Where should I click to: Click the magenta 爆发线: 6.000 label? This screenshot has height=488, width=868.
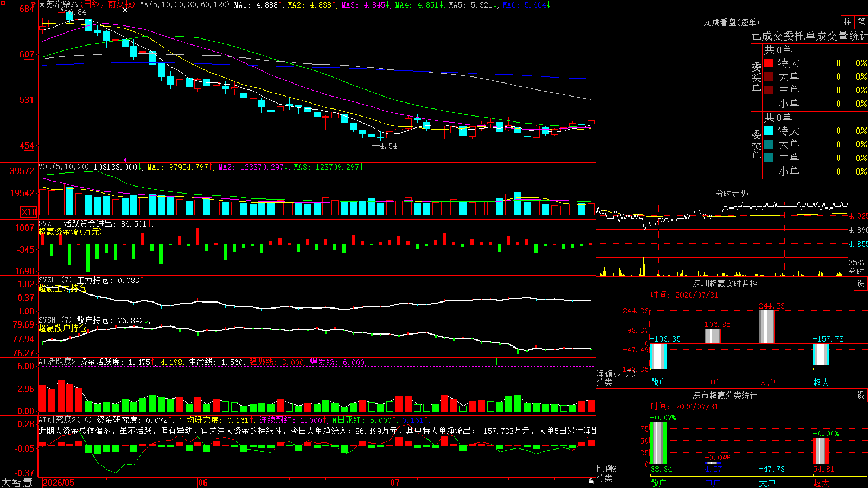(x=338, y=362)
